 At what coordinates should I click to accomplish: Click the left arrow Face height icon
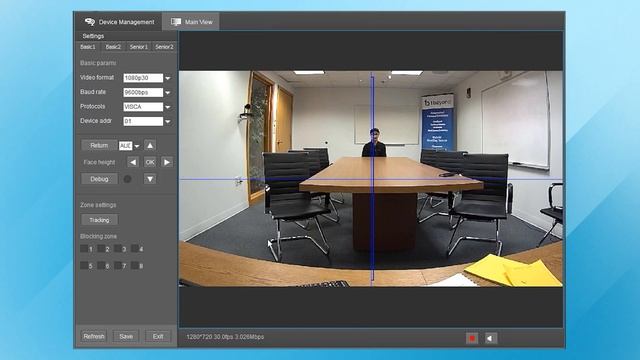click(x=133, y=162)
